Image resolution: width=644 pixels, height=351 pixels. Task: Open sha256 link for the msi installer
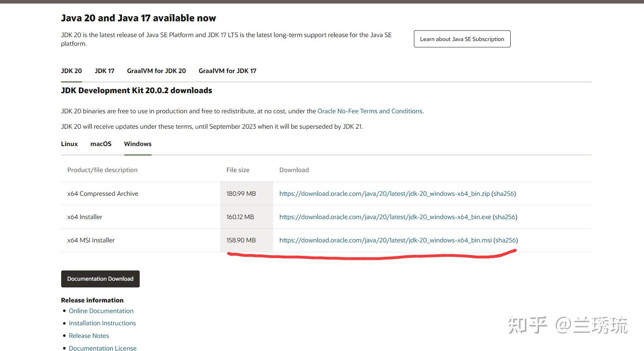[505, 240]
